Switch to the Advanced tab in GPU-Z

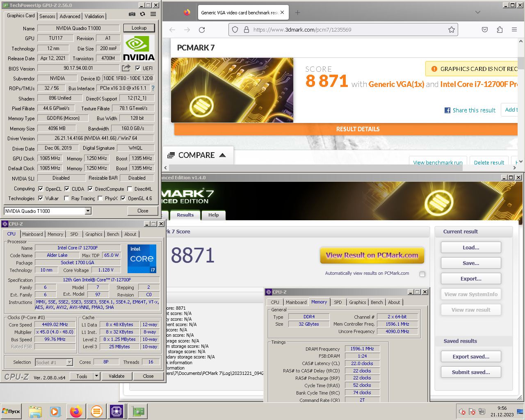(70, 16)
